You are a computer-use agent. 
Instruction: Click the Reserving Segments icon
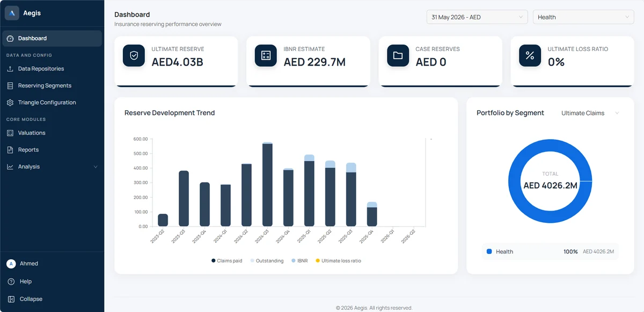click(x=10, y=86)
